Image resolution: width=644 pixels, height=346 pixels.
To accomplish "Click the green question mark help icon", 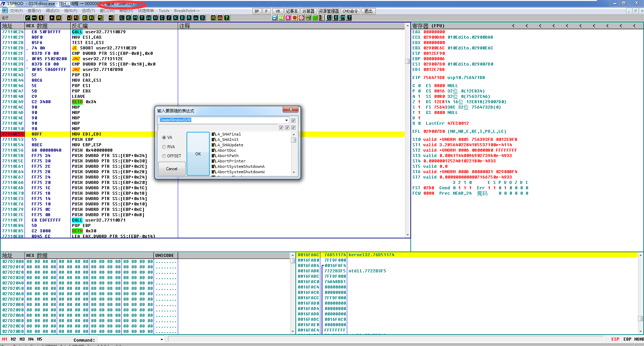I will (x=227, y=18).
